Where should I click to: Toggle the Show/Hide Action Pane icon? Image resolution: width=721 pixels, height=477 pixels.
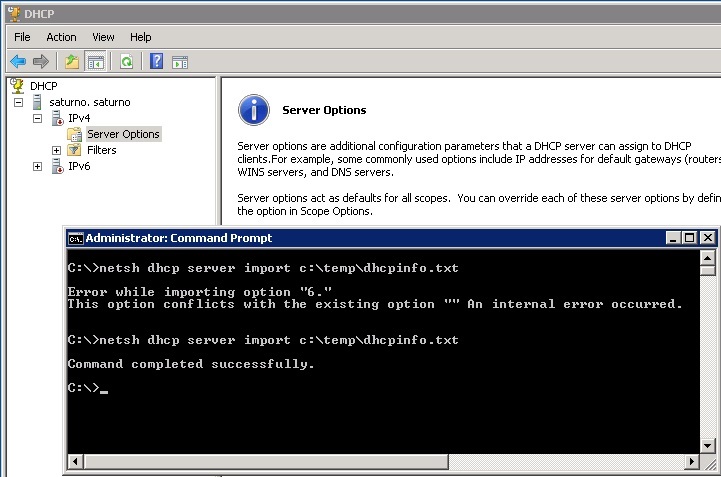pyautogui.click(x=180, y=61)
